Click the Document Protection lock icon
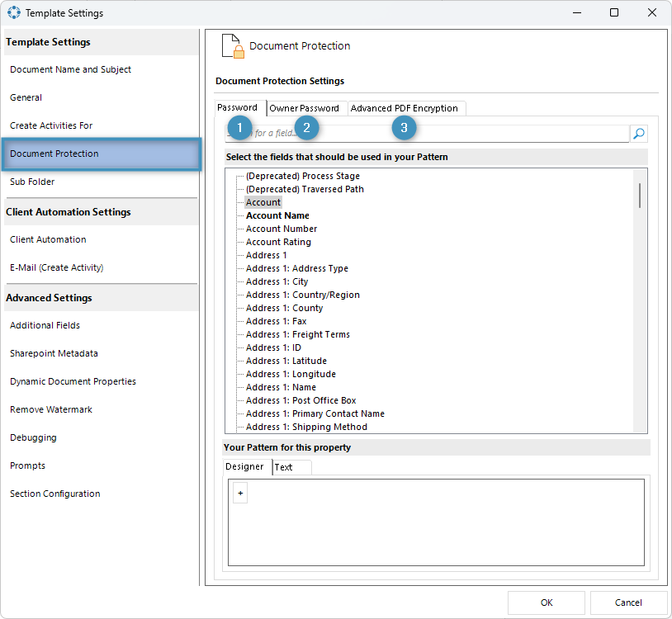672x619 pixels. pos(233,46)
